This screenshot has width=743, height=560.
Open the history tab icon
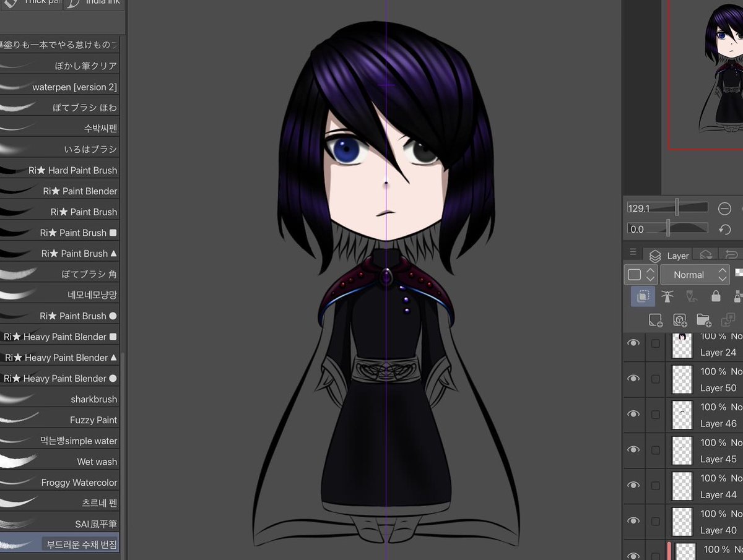coord(731,255)
